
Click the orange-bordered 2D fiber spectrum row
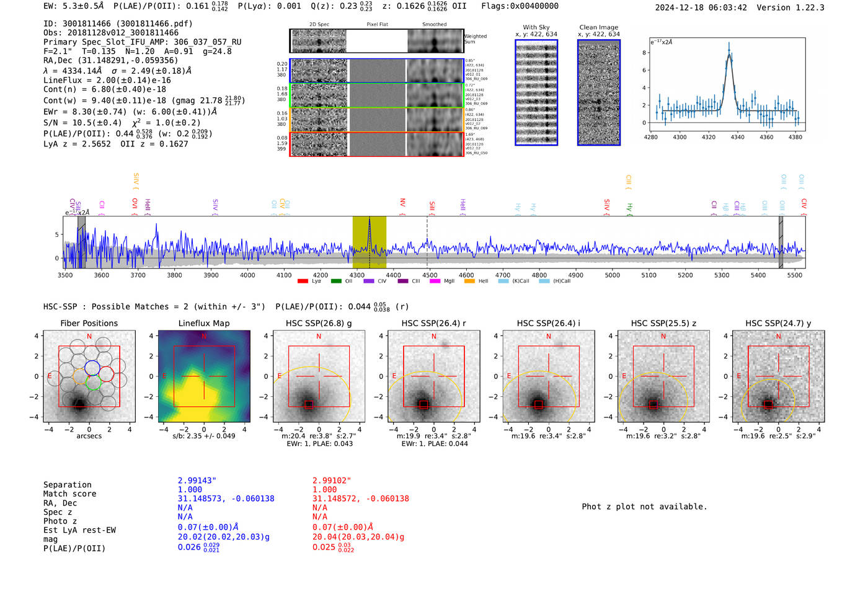pos(377,120)
